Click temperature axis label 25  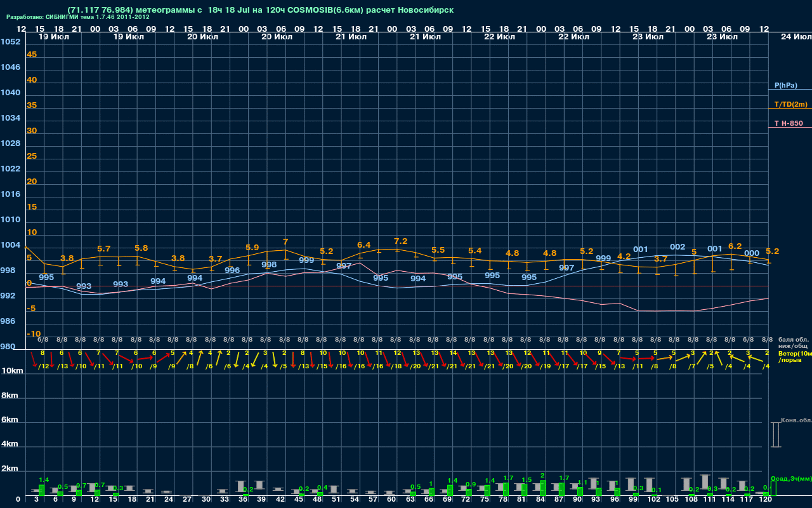coord(32,156)
